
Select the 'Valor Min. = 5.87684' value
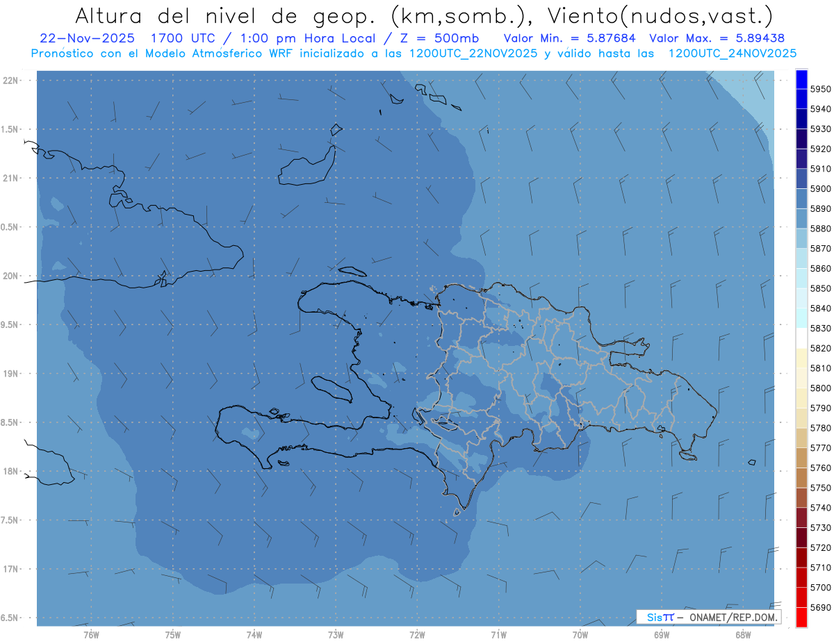(x=569, y=38)
